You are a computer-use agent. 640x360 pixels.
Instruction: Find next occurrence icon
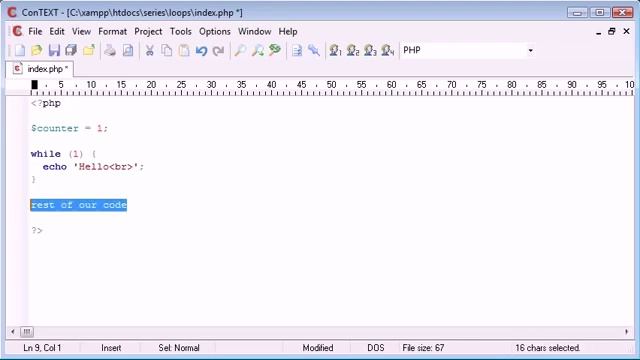258,51
